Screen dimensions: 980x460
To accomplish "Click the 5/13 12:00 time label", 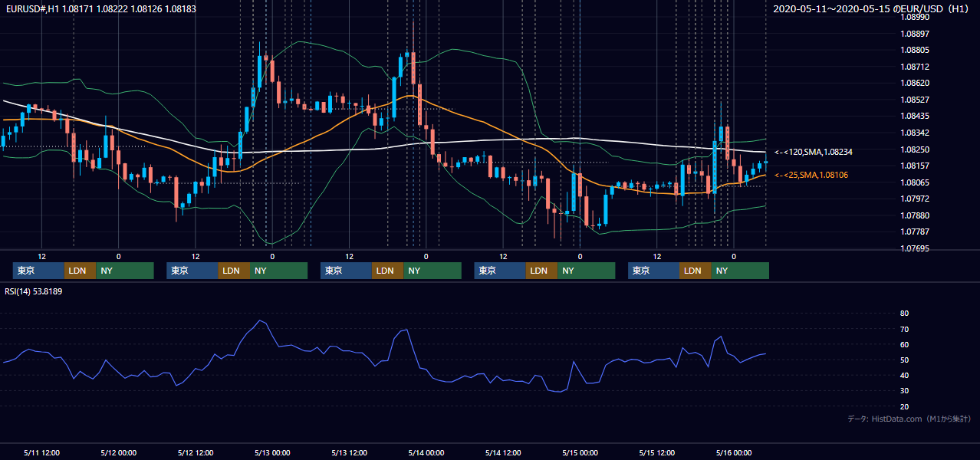I will coord(349,452).
